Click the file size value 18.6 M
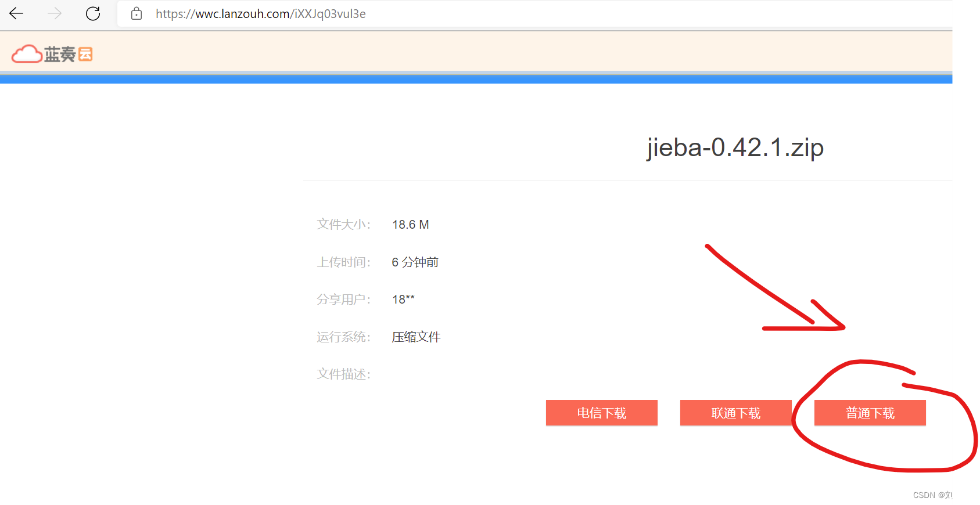Screen dimensions: 980x505 pyautogui.click(x=411, y=225)
